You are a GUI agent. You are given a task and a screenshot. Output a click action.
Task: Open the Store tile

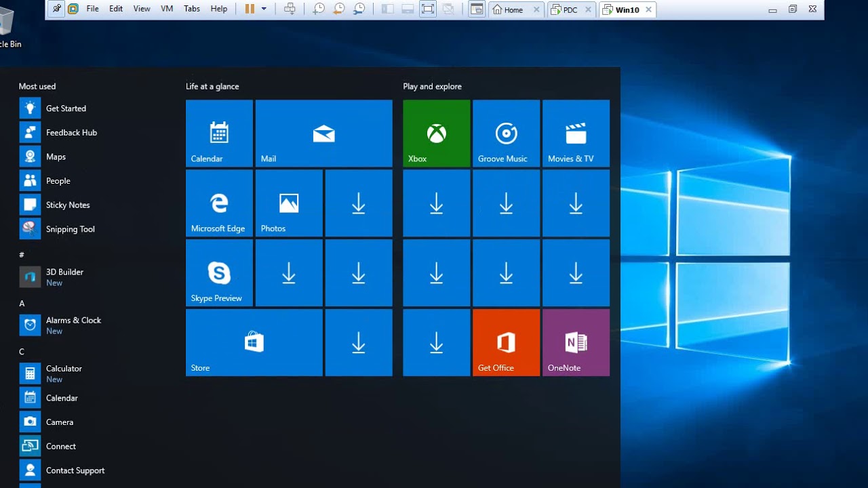pyautogui.click(x=254, y=343)
